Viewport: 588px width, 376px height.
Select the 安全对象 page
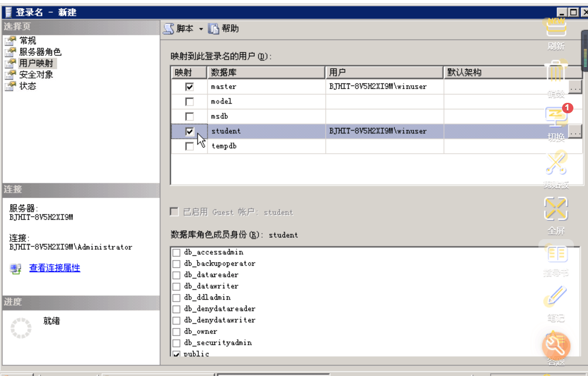pos(36,75)
